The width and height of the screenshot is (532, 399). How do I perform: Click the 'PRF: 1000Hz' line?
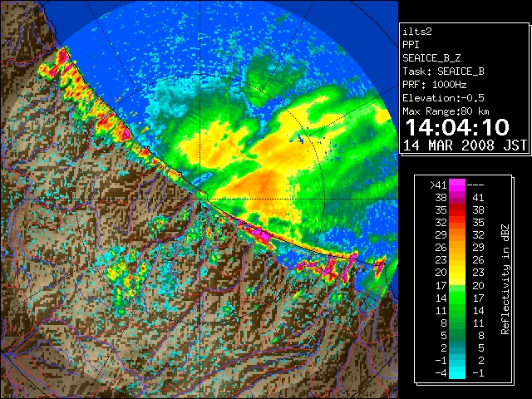435,85
